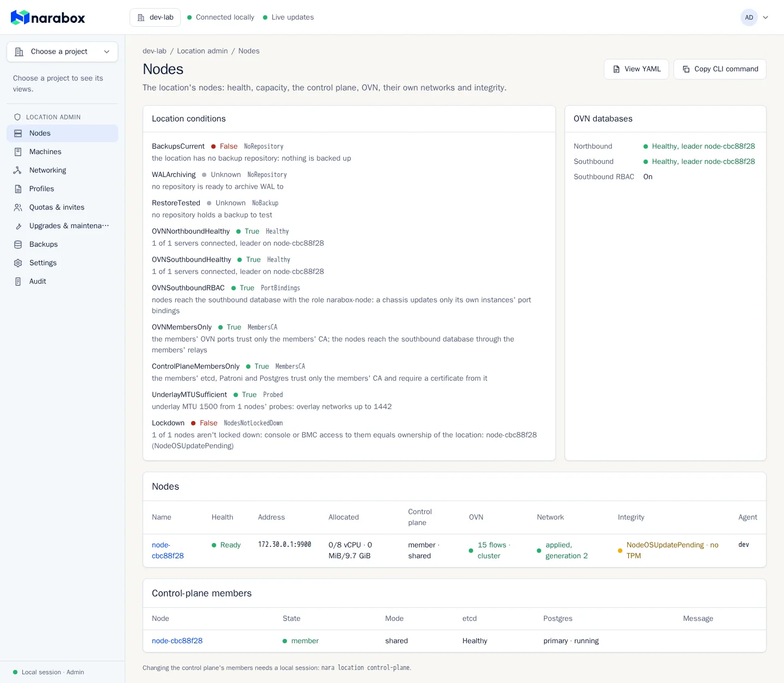
Task: Open the Profiles sidebar item
Action: (62, 189)
